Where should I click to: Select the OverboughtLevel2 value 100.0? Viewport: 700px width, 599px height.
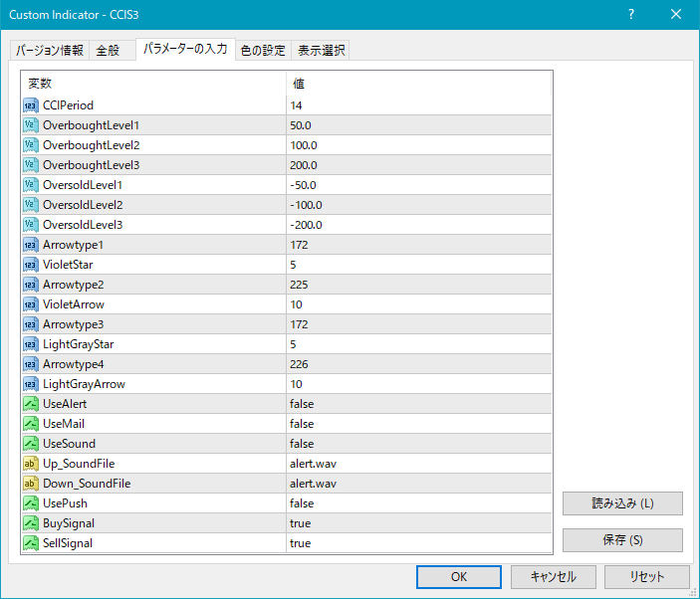click(304, 145)
